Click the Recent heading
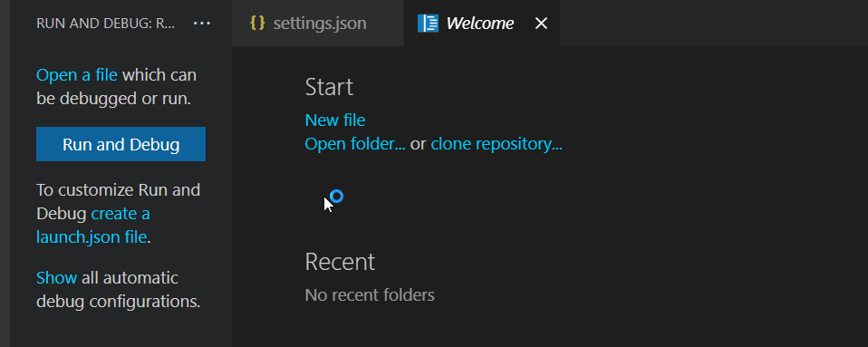The width and height of the screenshot is (868, 347). point(340,262)
